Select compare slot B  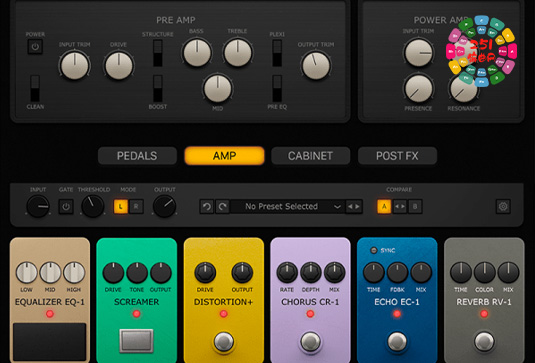pyautogui.click(x=415, y=206)
